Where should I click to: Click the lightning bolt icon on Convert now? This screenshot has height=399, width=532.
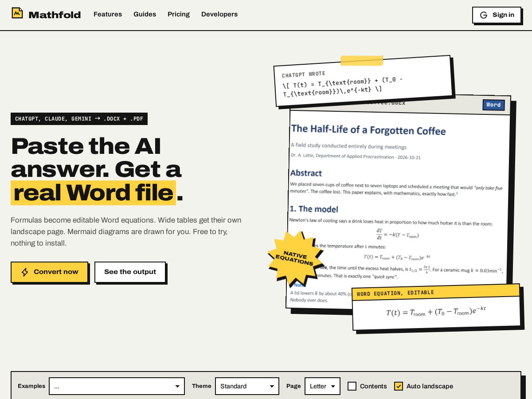click(25, 272)
